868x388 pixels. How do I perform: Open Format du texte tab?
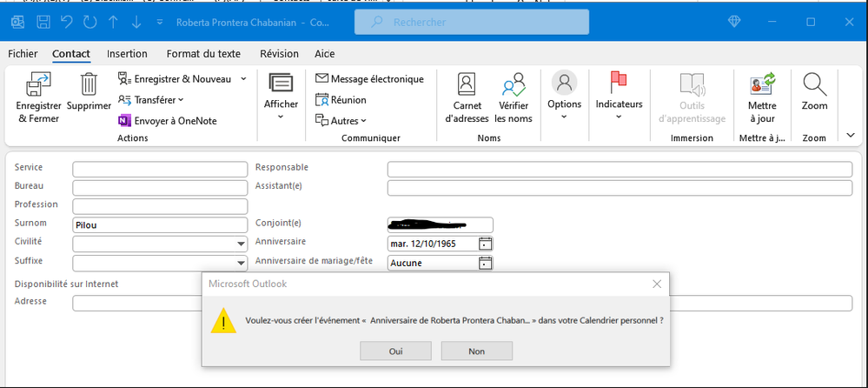click(203, 54)
